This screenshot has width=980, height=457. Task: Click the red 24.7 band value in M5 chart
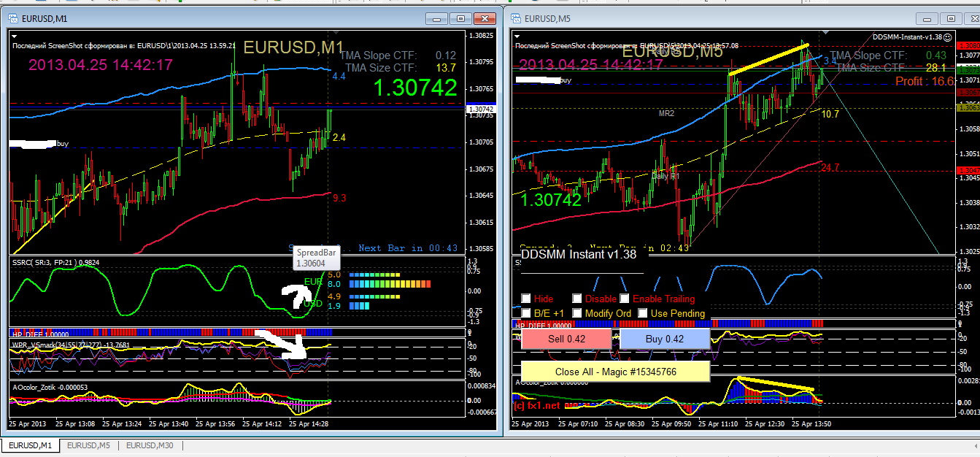click(x=830, y=168)
